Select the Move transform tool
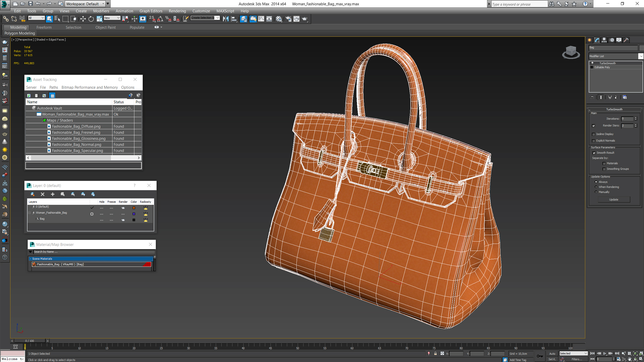The image size is (644, 362). (83, 19)
